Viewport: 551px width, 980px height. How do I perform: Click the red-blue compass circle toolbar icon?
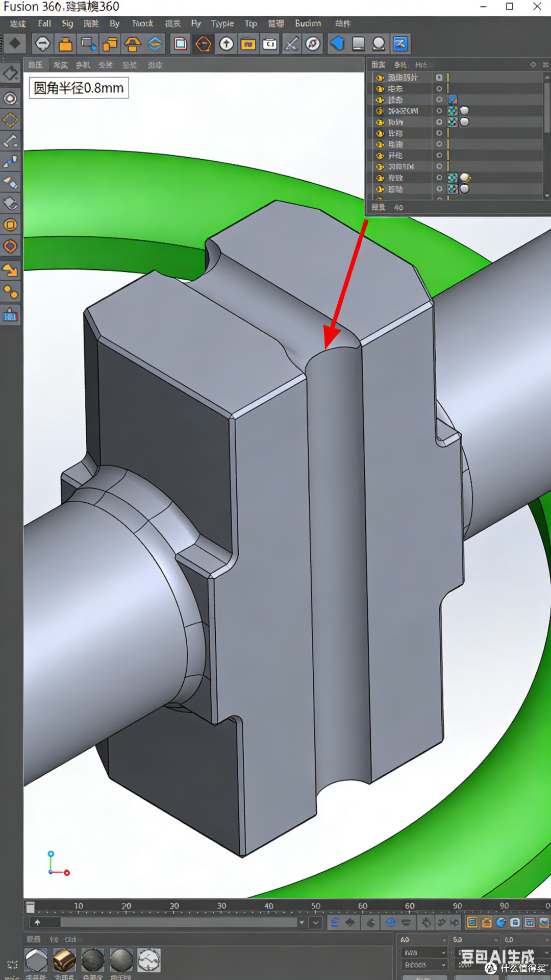(313, 44)
